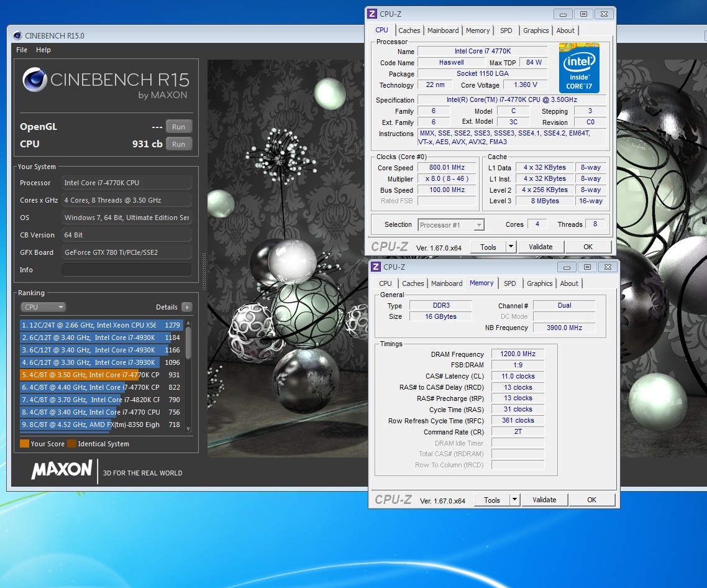
Task: Click Tools button in lower CPU-Z window
Action: click(491, 500)
